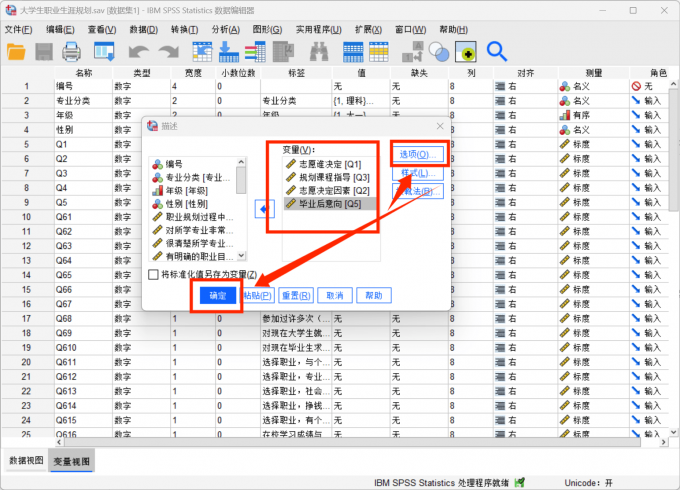Click the Go to case icon
The image size is (680, 490).
click(x=202, y=52)
